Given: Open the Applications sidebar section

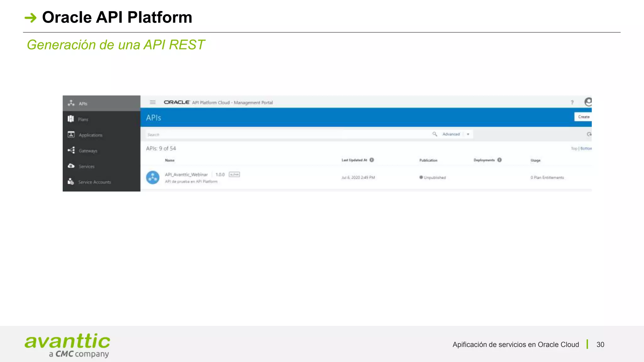Looking at the screenshot, I should pyautogui.click(x=101, y=135).
